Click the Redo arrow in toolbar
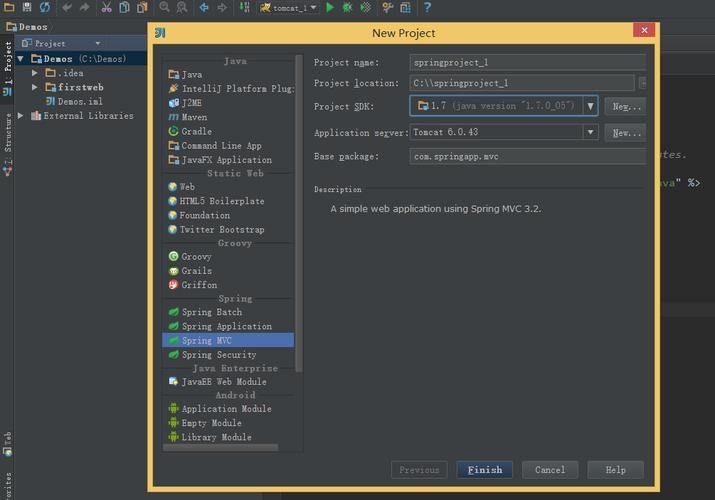Screen dimensions: 715x500 coord(85,7)
